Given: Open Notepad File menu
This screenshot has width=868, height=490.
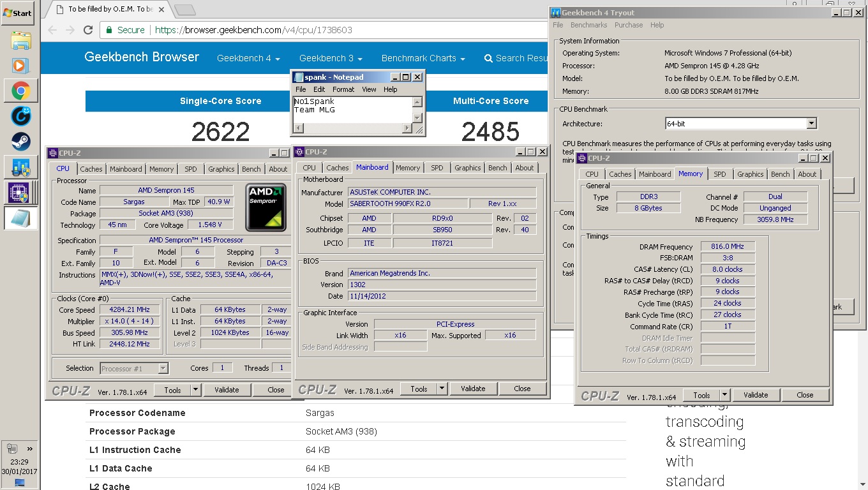Looking at the screenshot, I should tap(301, 89).
